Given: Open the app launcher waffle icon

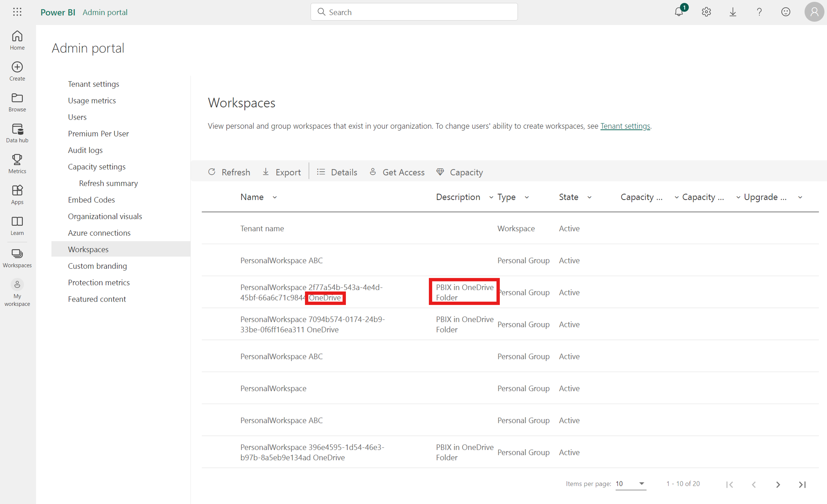Looking at the screenshot, I should point(17,12).
